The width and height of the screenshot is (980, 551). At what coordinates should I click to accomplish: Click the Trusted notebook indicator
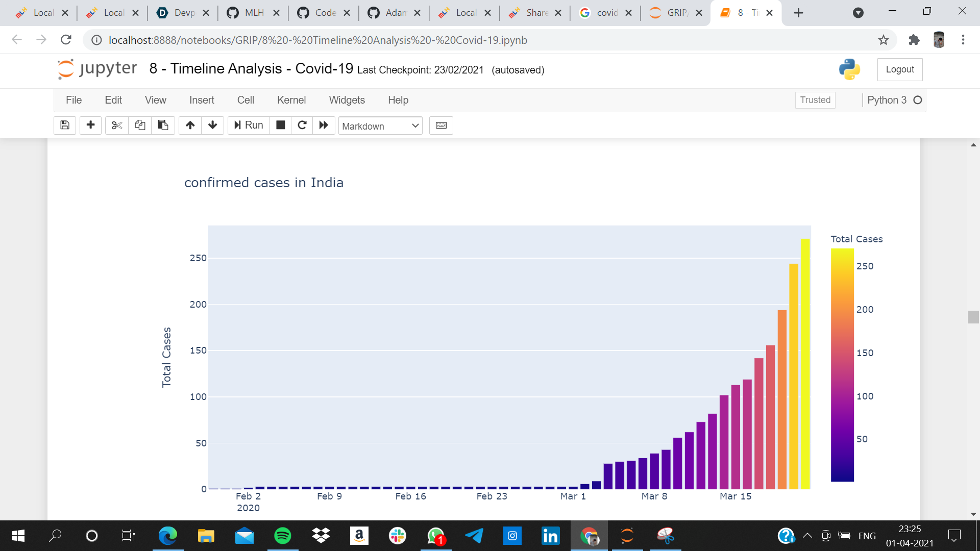tap(815, 100)
